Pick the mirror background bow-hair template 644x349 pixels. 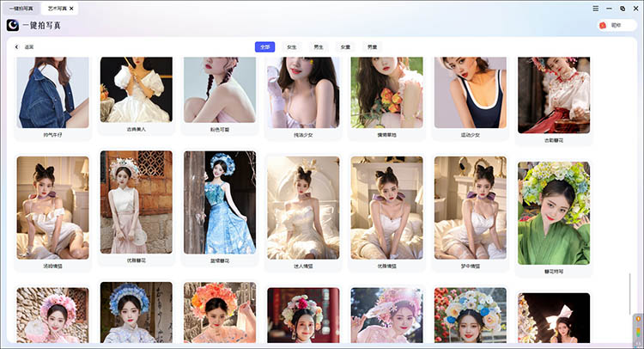[471, 207]
